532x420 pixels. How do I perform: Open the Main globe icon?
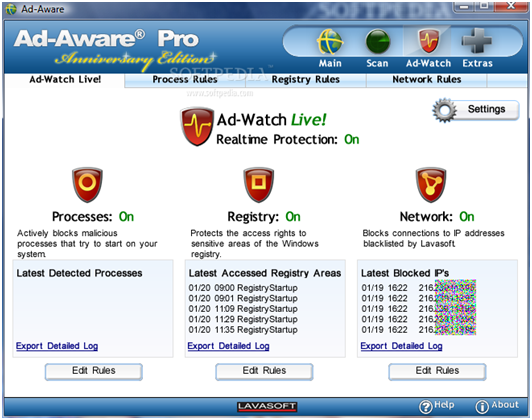click(x=330, y=42)
